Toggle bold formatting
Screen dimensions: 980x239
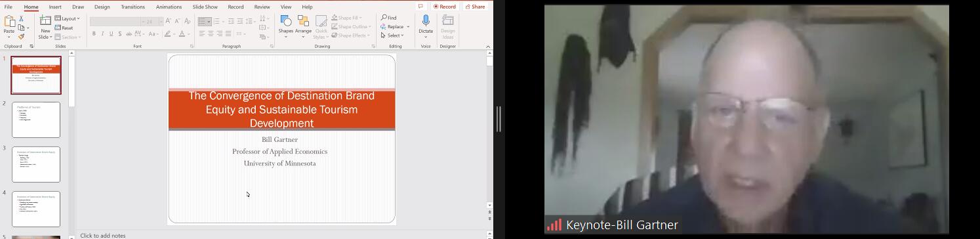(94, 33)
